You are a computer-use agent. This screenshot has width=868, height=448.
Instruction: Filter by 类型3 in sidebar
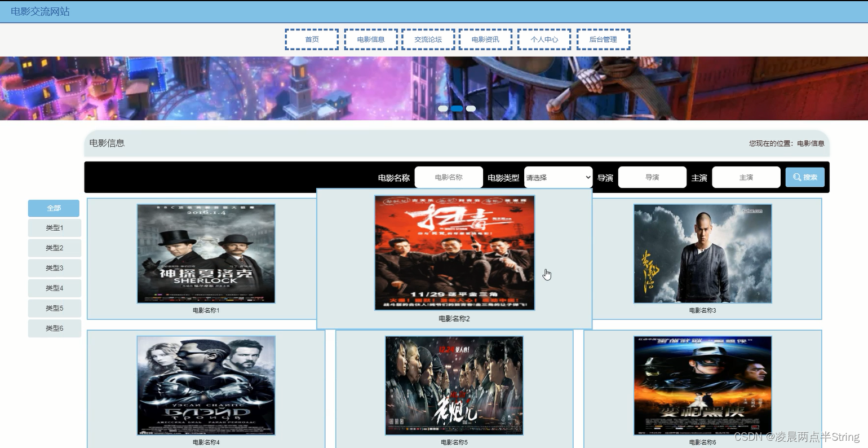[x=55, y=268]
